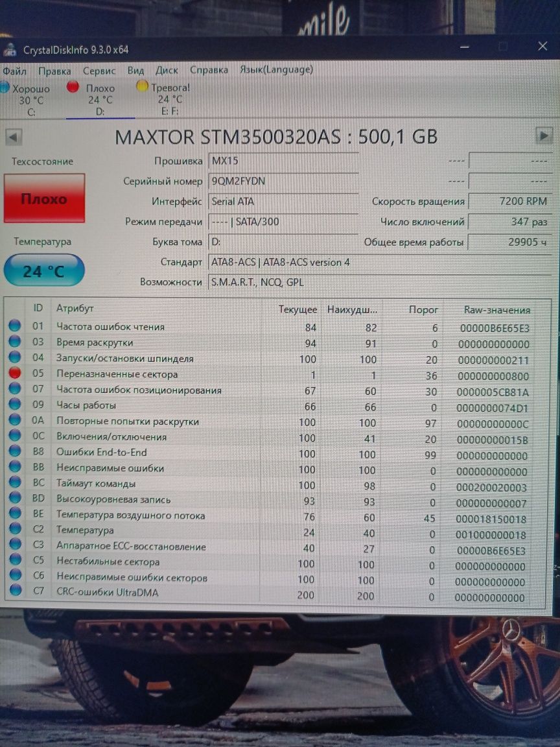
Task: Click the red Плохо health status button
Action: click(44, 198)
